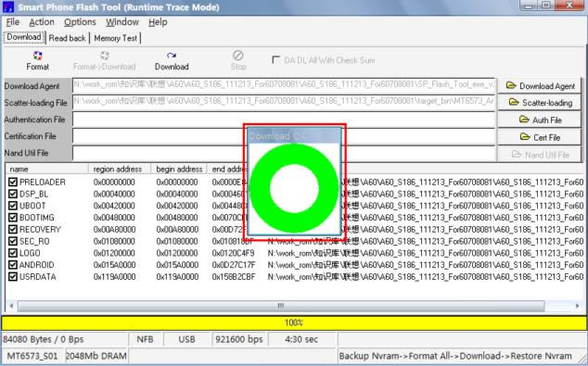Click the Scatter-loading File path field

[x=284, y=102]
